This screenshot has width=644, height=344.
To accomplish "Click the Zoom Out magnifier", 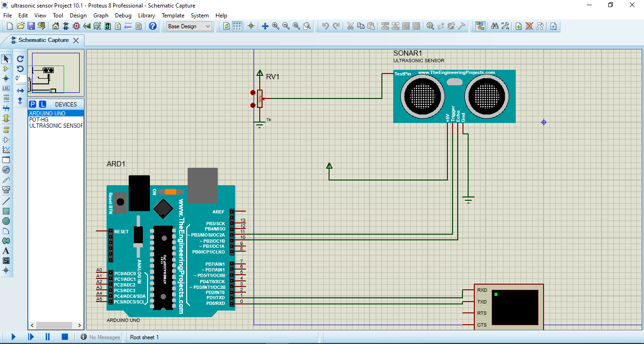I will (x=286, y=26).
